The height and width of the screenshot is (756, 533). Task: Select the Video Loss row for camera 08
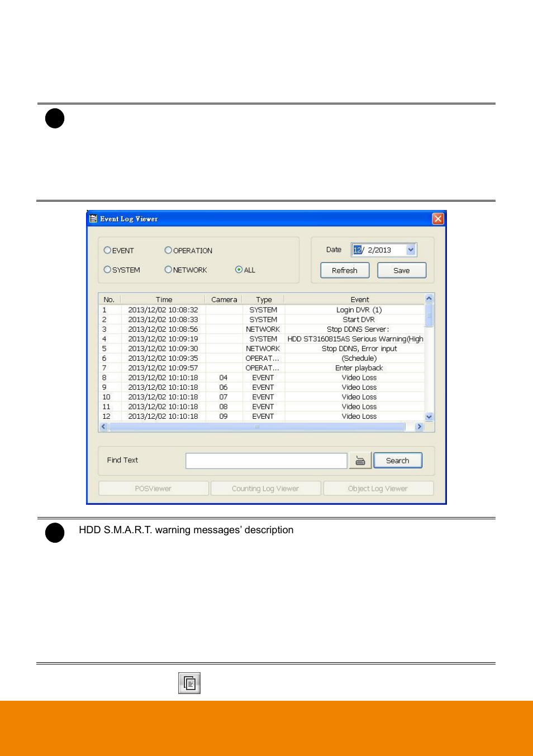(x=261, y=406)
